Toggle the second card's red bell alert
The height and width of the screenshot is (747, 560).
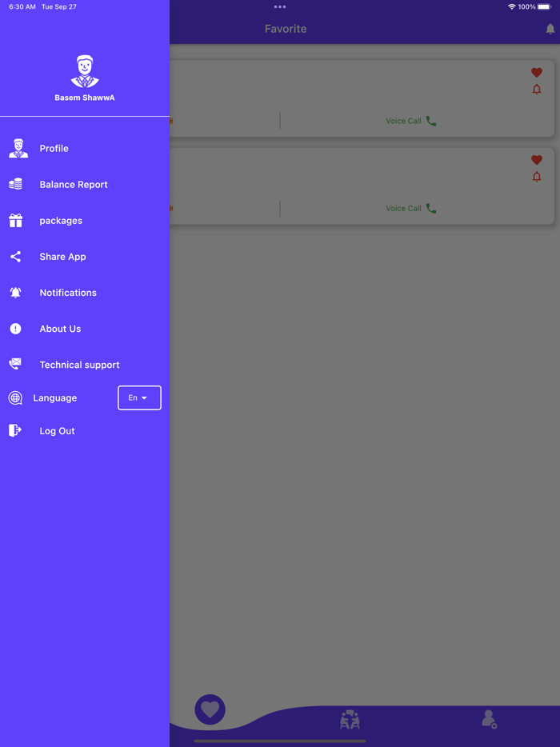point(537,177)
